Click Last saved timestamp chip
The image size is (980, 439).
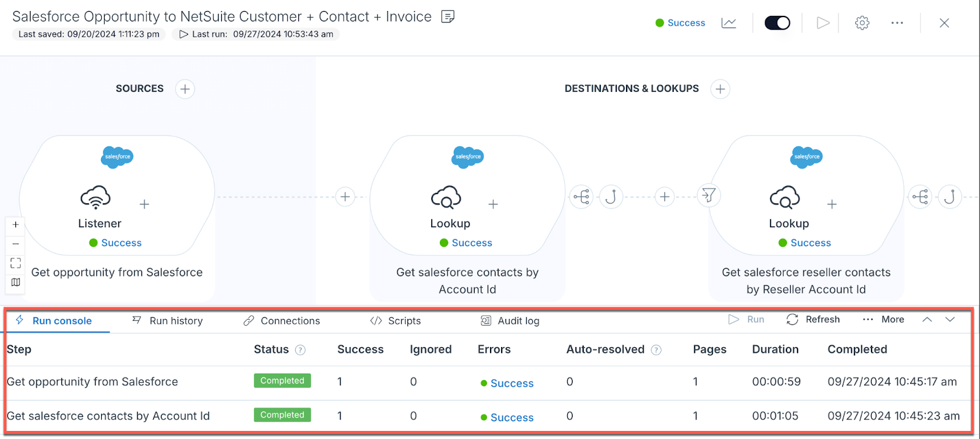[x=89, y=34]
